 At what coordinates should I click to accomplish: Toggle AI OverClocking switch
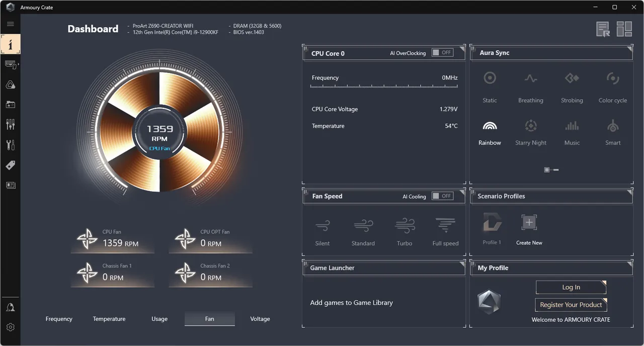[x=443, y=53]
